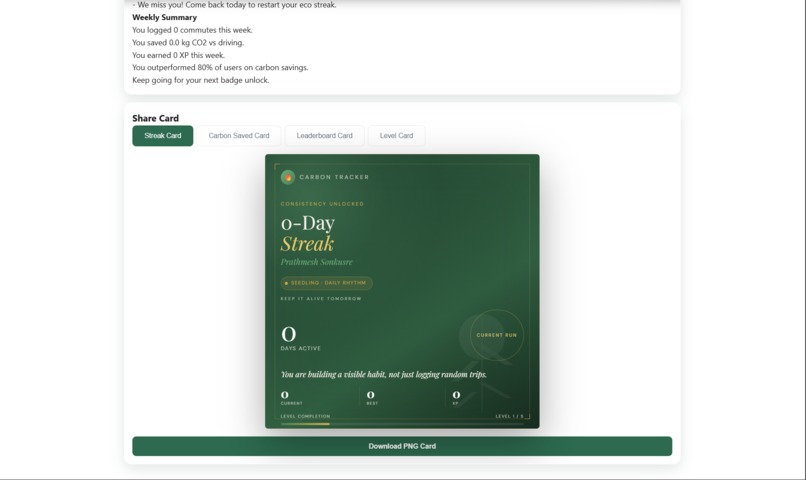Show the Level Card tab
This screenshot has width=806, height=480.
pos(396,136)
